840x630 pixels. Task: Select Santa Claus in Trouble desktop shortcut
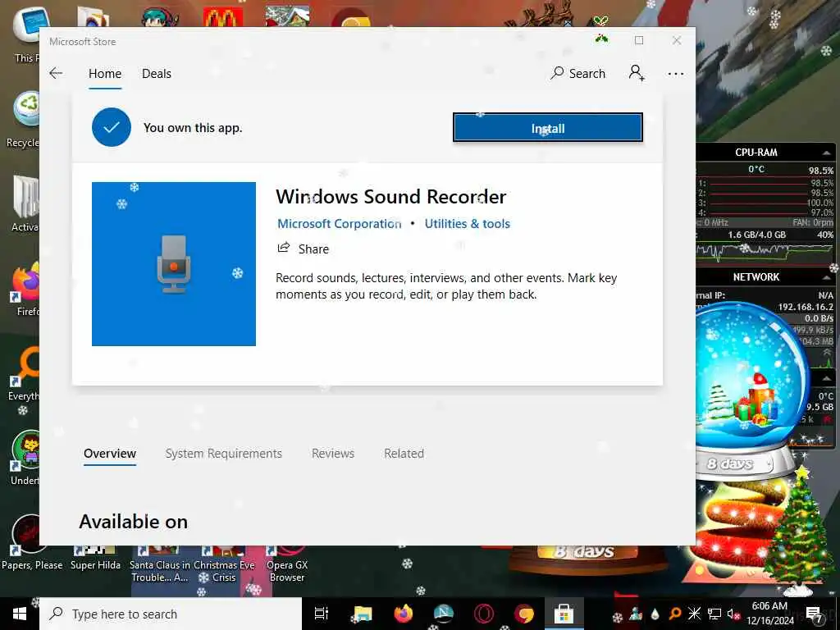[x=160, y=564]
